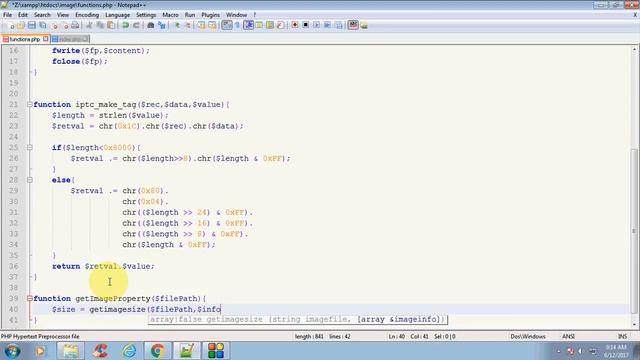Open the Run menu
640x360 pixels.
pos(190,15)
